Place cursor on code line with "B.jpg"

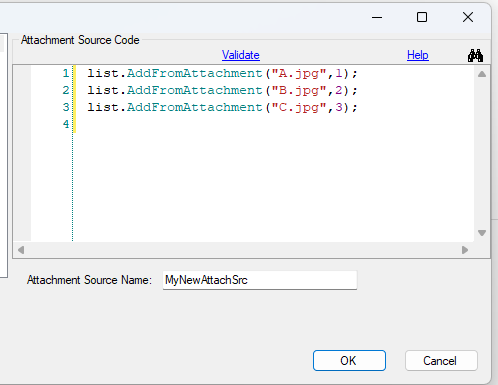click(x=222, y=90)
